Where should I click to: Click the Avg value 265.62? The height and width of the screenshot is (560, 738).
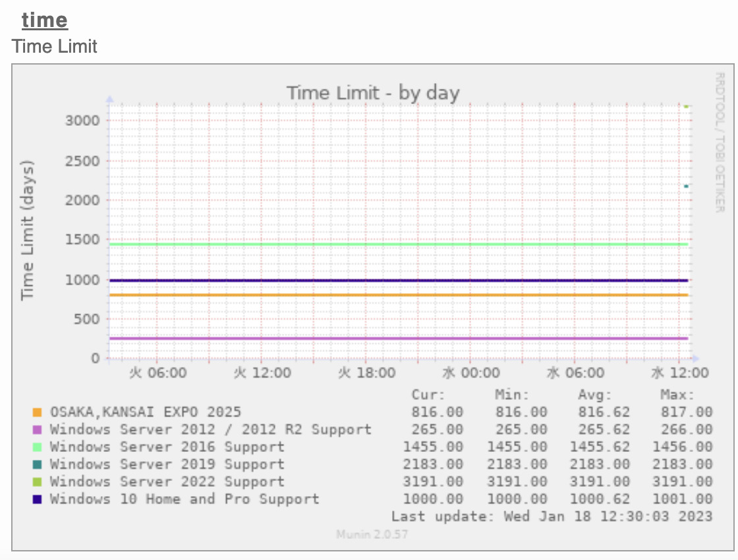pos(604,430)
